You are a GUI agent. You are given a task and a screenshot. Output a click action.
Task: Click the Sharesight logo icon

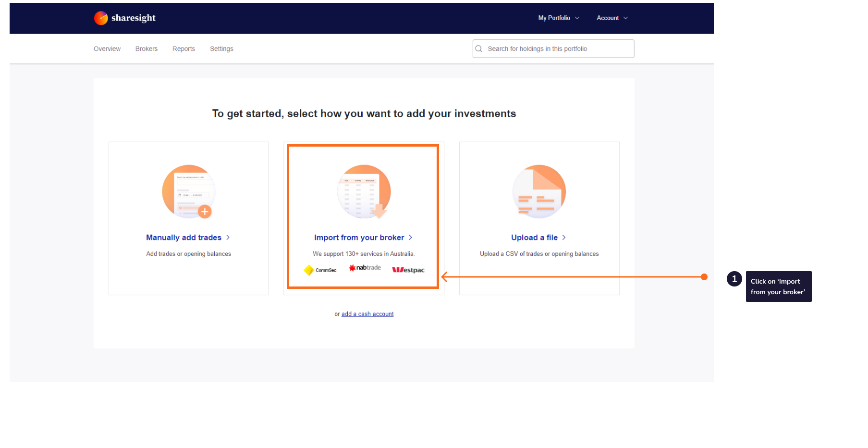point(101,18)
